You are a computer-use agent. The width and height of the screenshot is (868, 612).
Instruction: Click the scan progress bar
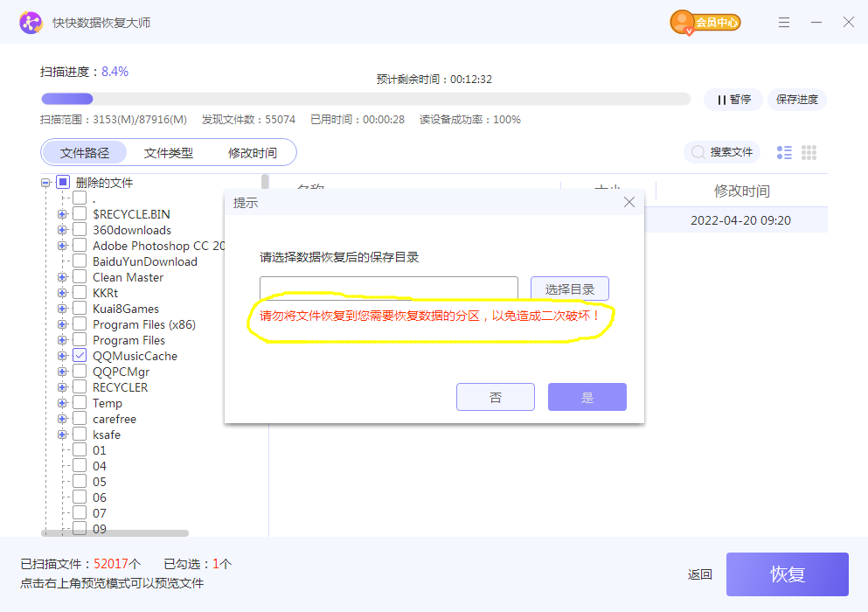click(365, 99)
